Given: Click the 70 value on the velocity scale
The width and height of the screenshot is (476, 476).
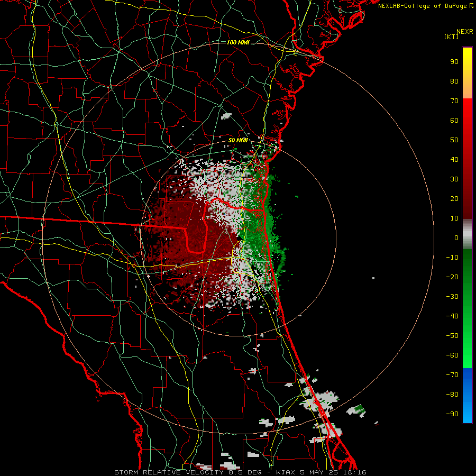Looking at the screenshot, I should [454, 101].
